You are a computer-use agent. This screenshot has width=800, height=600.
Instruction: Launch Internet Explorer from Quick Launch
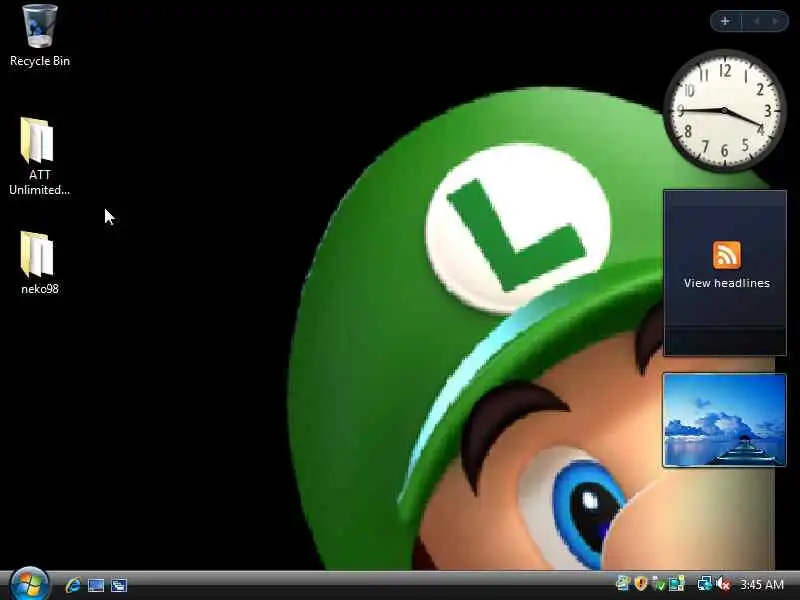tap(73, 585)
